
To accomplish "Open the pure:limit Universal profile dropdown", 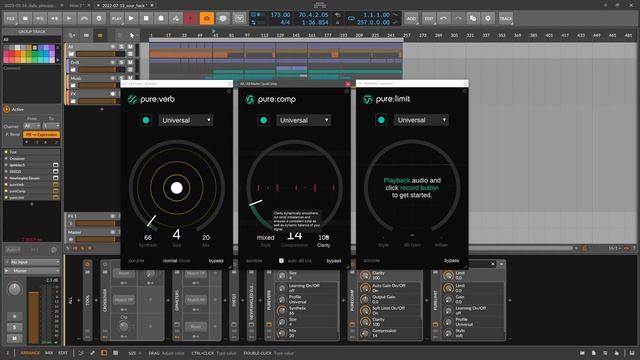I will [421, 120].
